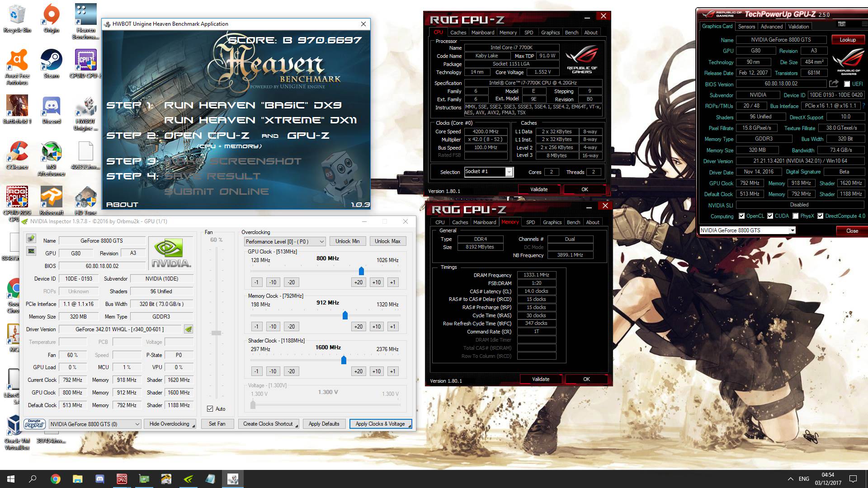
Task: Open the GPU-Z graphics card selector dropdown
Action: 747,230
